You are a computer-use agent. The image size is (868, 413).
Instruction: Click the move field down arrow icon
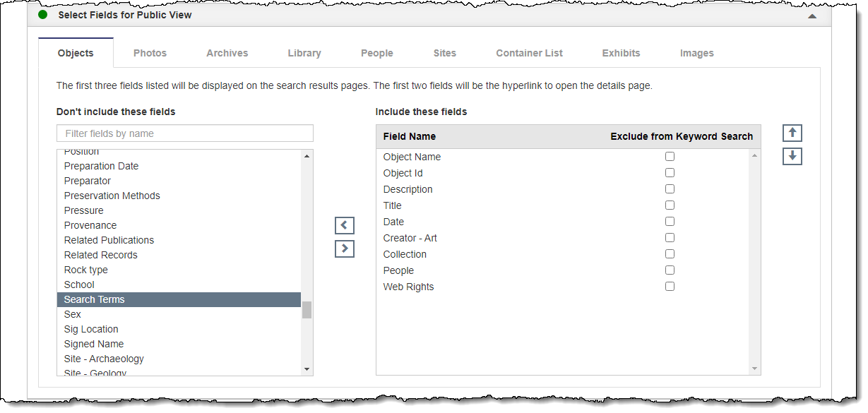point(792,156)
